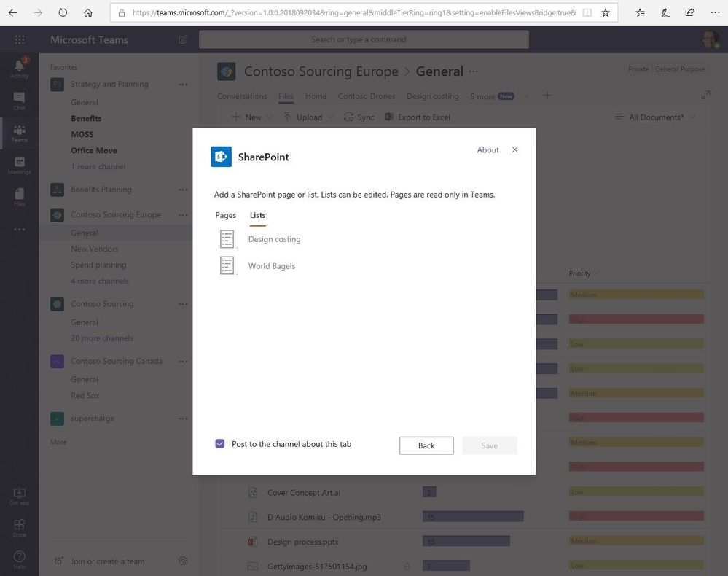Click the browser back arrow
Image resolution: width=728 pixels, height=576 pixels.
pos(13,13)
